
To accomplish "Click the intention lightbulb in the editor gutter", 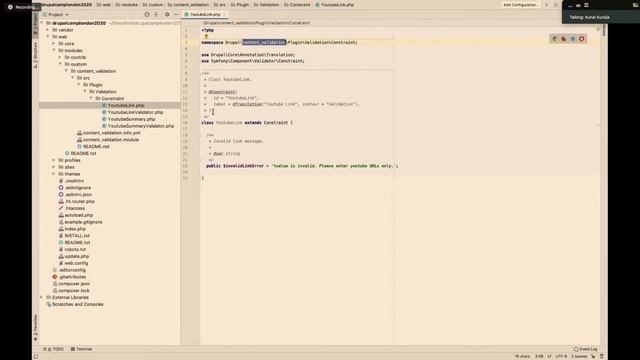I will 206,36.
